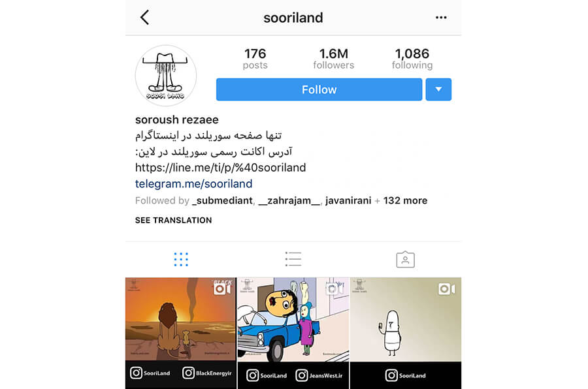Tap the back arrow icon
Image resolution: width=588 pixels, height=389 pixels.
[145, 17]
